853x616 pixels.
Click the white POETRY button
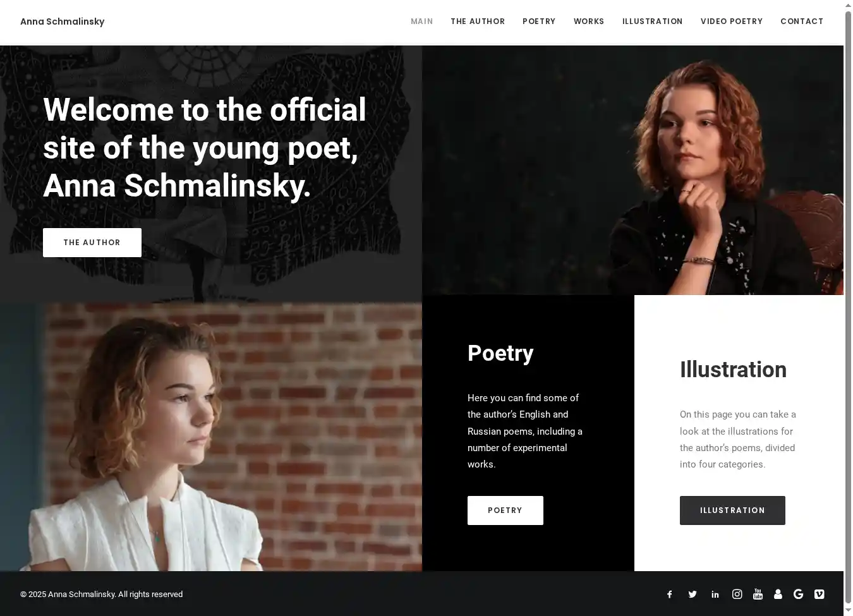click(x=505, y=510)
